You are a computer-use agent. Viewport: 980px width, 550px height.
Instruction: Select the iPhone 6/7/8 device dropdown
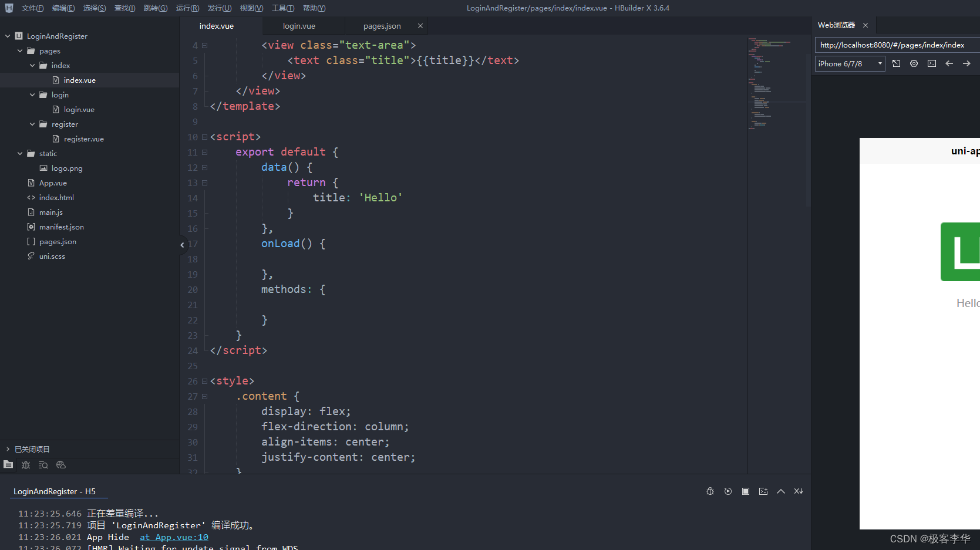(850, 63)
